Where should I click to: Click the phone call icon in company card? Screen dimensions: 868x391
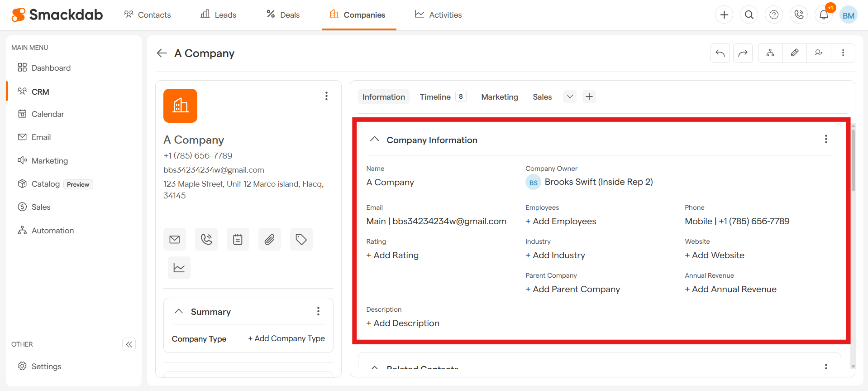[206, 239]
